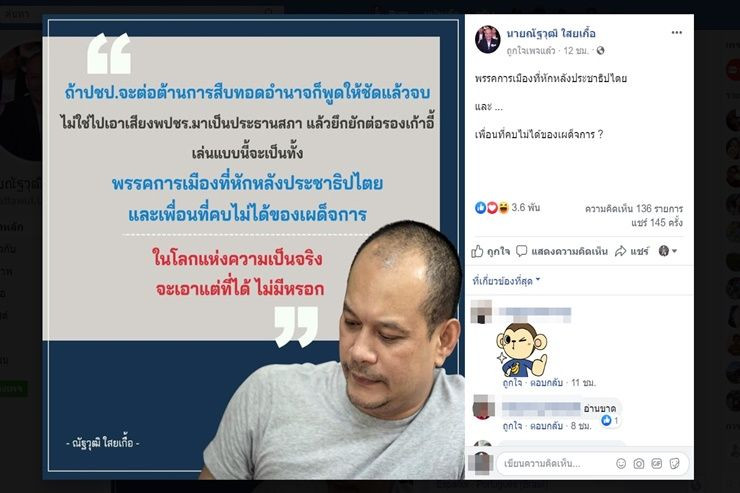Click the thumbs-up ถูกใจ button on post

point(491,251)
